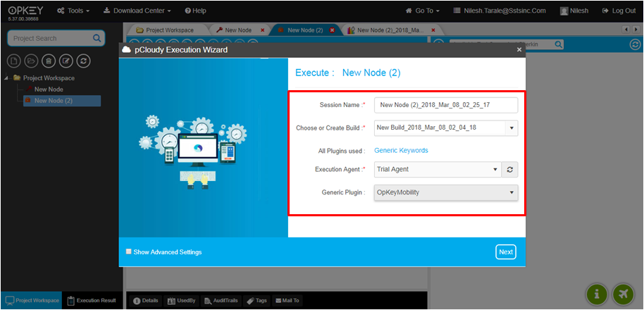The height and width of the screenshot is (310, 644).
Task: Select New Node in project tree
Action: point(49,89)
